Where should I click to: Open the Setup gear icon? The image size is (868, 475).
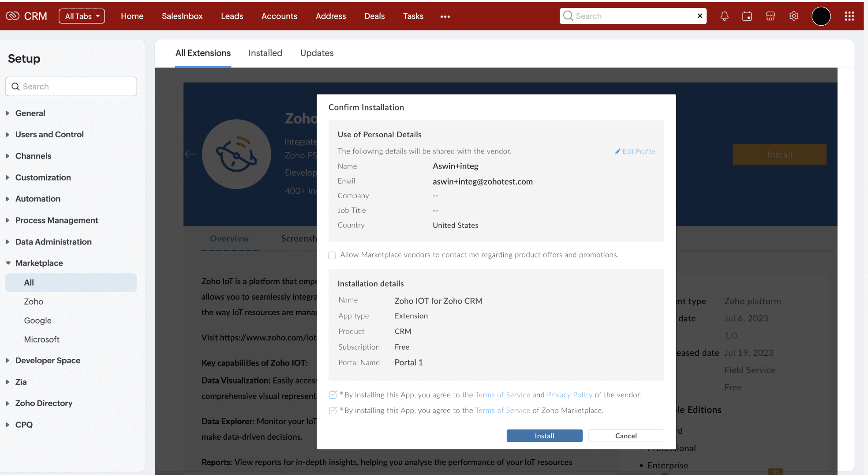pos(794,16)
